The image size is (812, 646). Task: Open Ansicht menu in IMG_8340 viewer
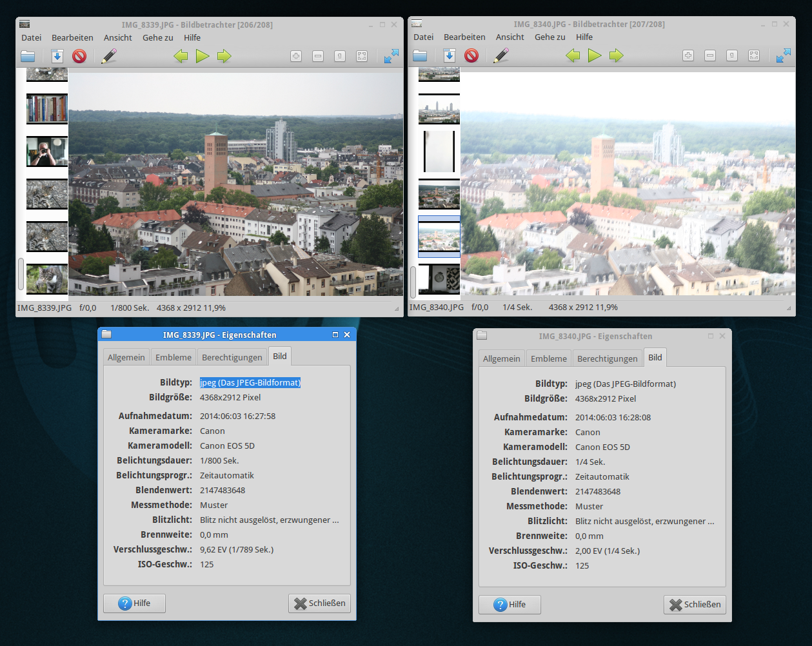point(510,37)
